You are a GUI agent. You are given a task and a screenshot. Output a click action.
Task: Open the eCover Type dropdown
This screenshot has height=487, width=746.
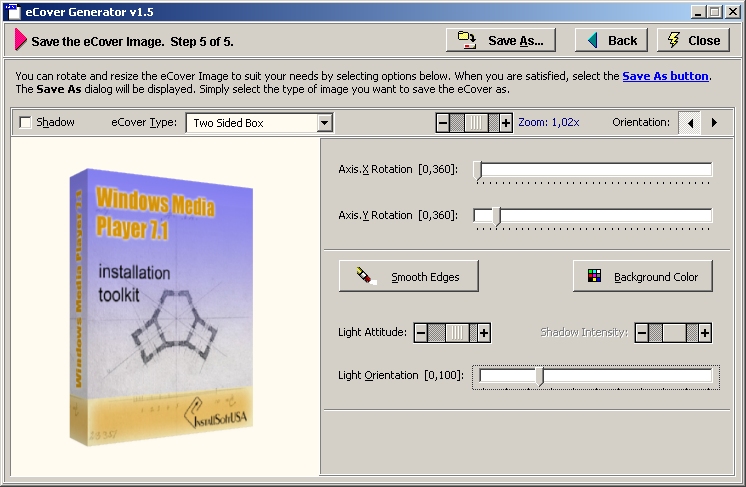click(324, 123)
